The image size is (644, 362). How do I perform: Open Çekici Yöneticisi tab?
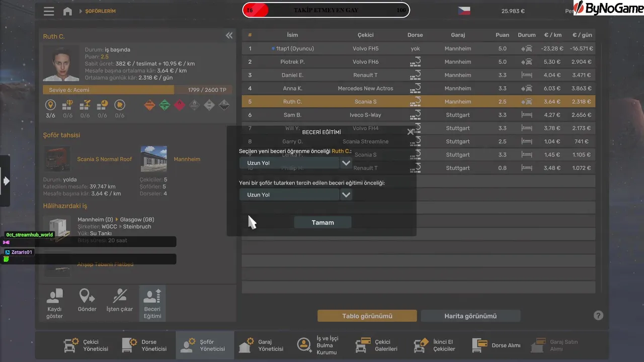tap(87, 345)
